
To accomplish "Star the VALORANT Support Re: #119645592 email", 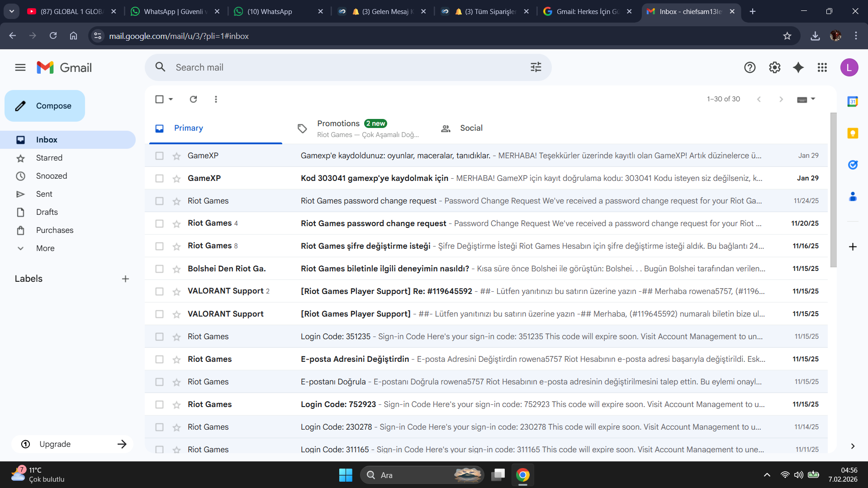I will (x=176, y=292).
